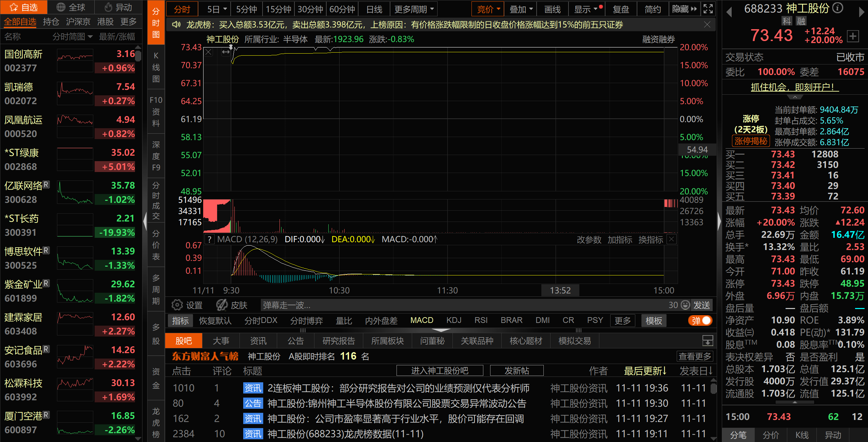Click the speaker announcement icon

coord(176,25)
